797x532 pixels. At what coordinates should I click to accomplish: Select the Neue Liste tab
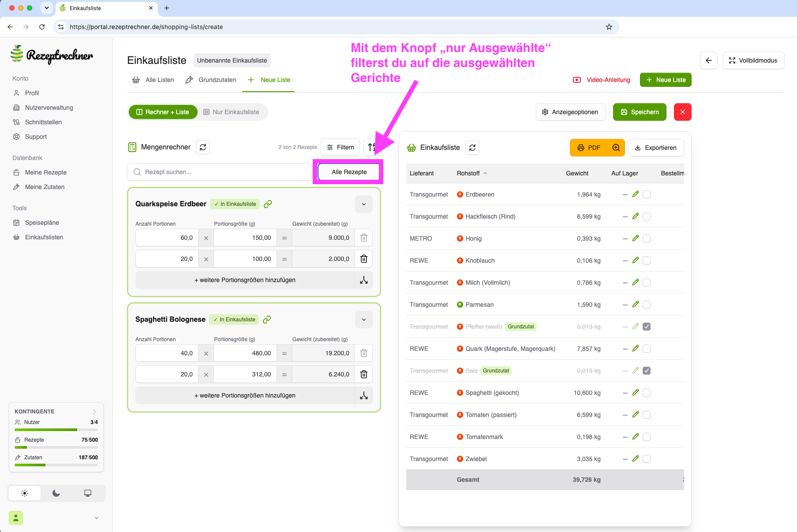tap(269, 80)
